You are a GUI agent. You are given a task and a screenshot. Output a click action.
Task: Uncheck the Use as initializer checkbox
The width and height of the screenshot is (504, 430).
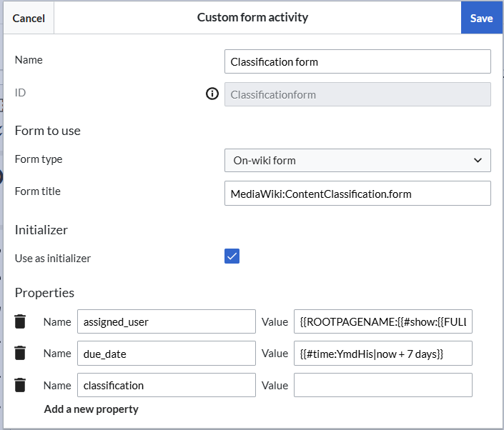232,256
